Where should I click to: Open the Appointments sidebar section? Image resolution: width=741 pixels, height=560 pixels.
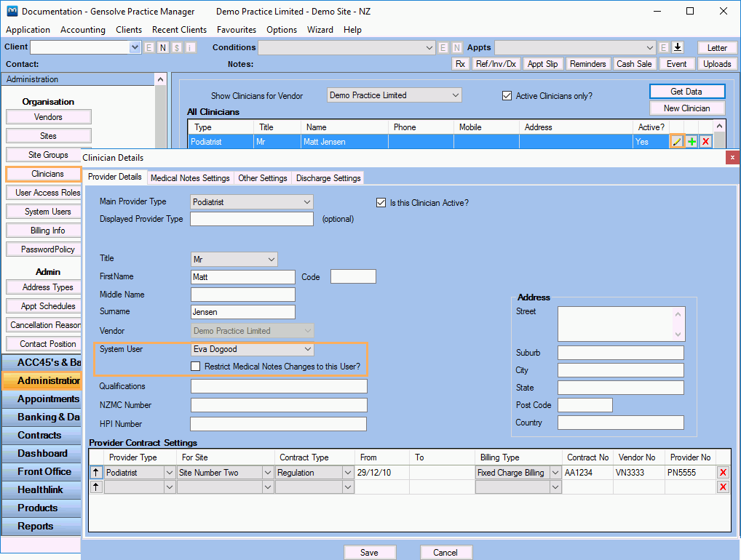point(42,399)
